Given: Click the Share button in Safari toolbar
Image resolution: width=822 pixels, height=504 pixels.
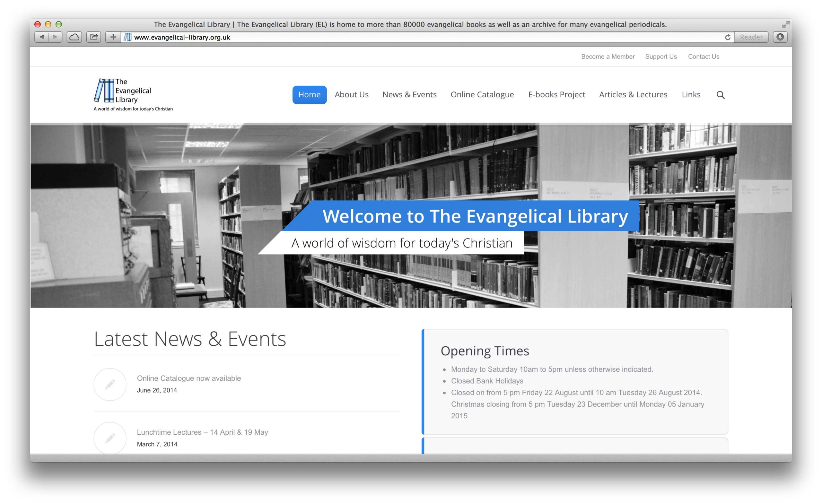Looking at the screenshot, I should [94, 37].
